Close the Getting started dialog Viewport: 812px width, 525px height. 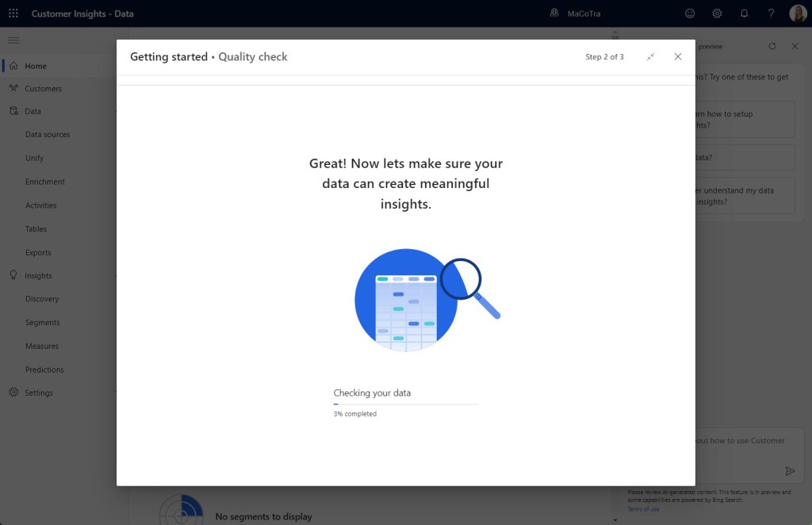677,57
